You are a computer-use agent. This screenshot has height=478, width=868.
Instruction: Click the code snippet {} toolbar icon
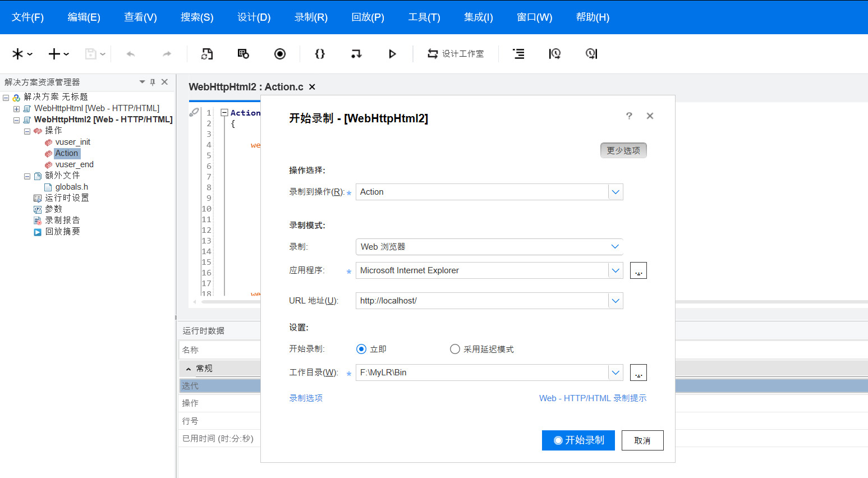click(319, 53)
